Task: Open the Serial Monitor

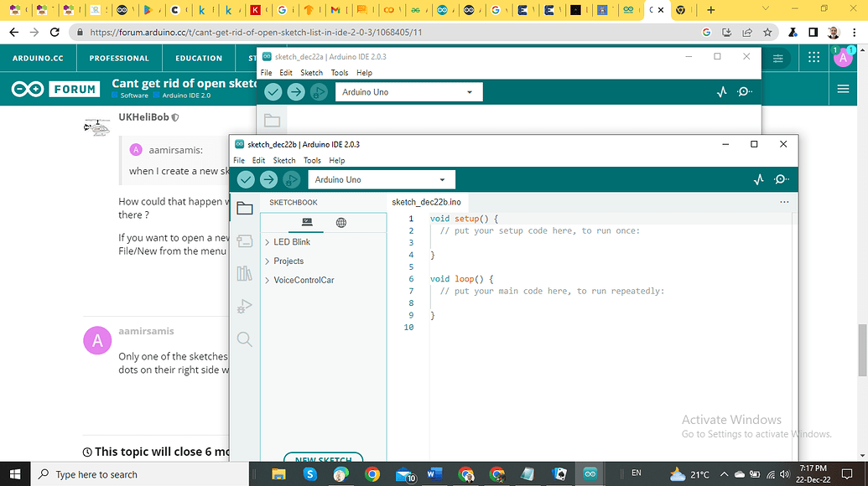Action: [781, 179]
